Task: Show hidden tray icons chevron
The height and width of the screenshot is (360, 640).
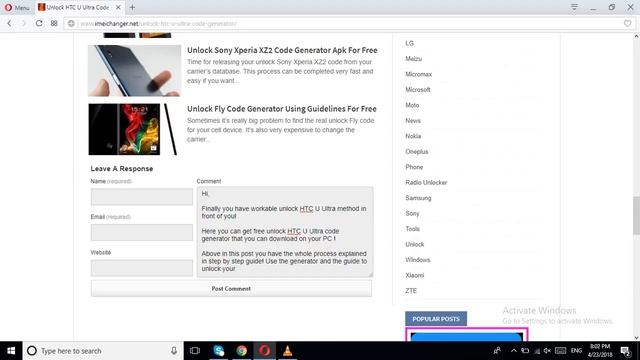Action: click(x=513, y=351)
